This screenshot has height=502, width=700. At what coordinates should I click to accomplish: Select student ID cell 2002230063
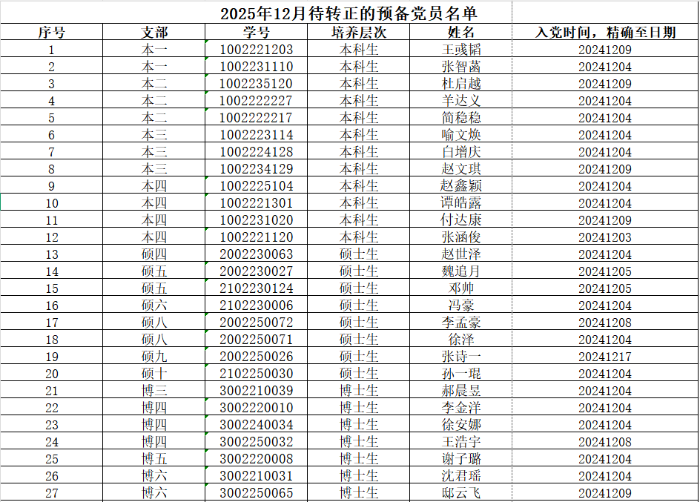[x=256, y=254]
